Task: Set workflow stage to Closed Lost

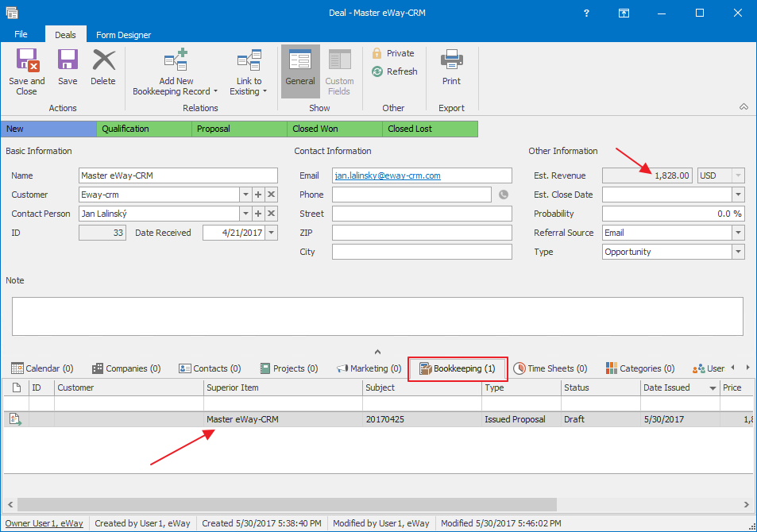Action: [431, 129]
